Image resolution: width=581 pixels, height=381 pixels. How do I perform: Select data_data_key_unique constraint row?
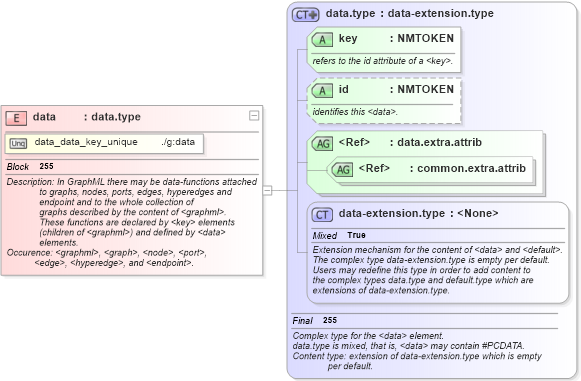(104, 143)
